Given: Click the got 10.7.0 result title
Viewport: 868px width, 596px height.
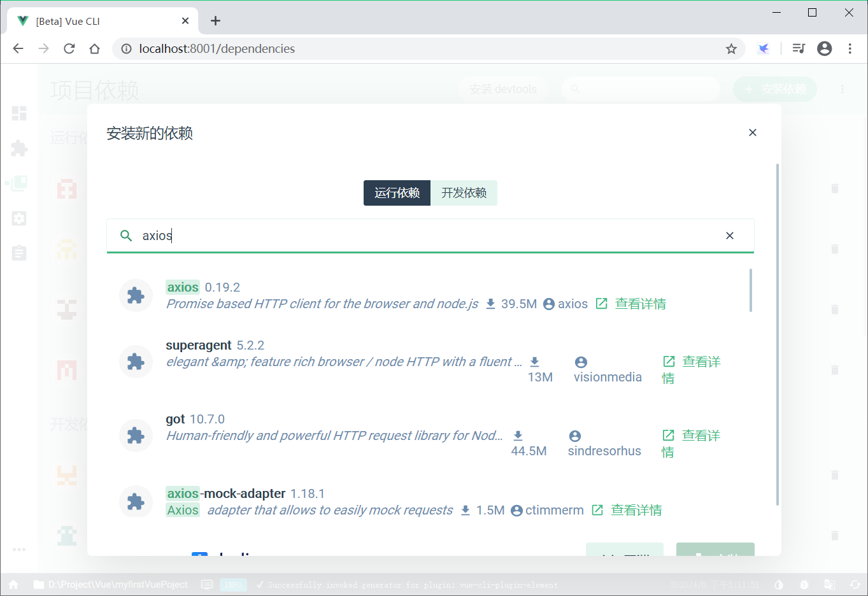Looking at the screenshot, I should 195,419.
